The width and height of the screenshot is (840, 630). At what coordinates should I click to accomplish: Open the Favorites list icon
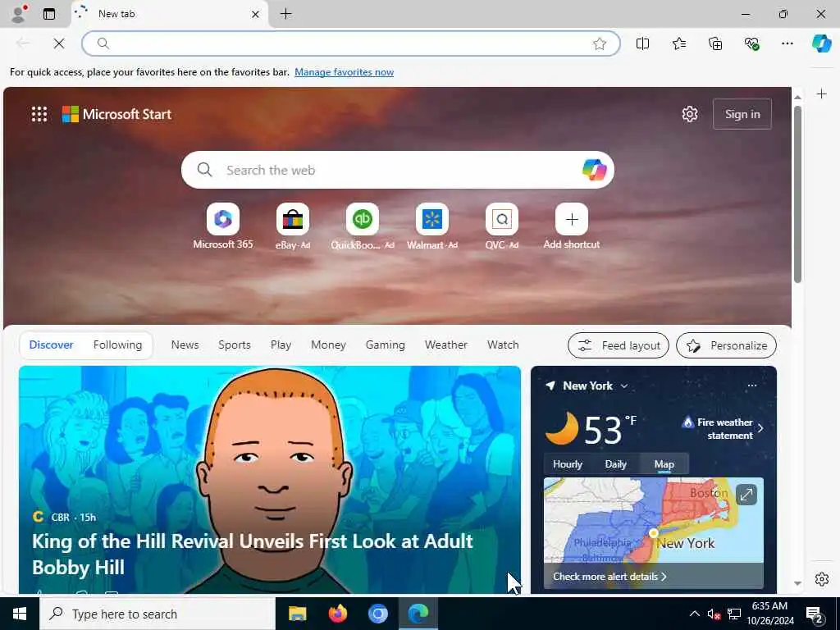click(679, 43)
